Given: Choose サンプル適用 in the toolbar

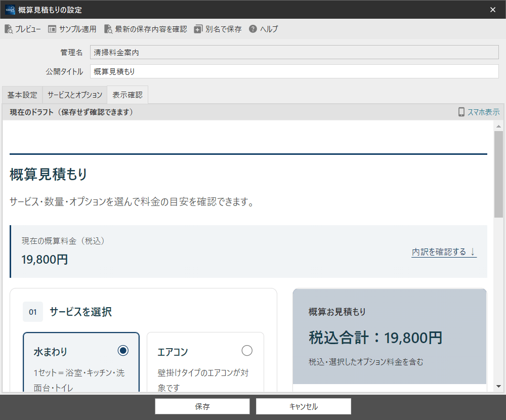Looking at the screenshot, I should [78, 29].
